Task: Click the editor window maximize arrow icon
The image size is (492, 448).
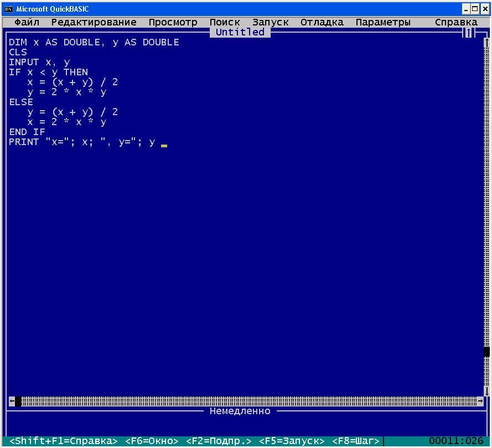Action: [x=468, y=32]
